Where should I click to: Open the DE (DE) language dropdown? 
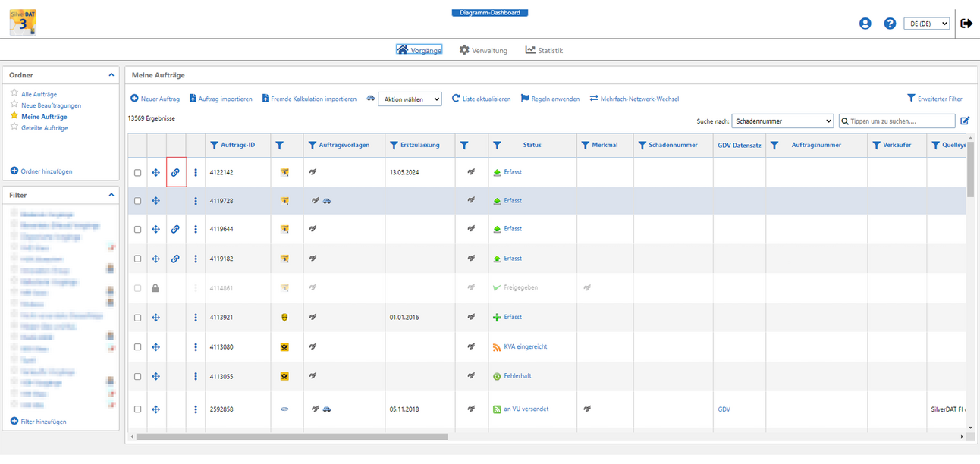[x=926, y=24]
